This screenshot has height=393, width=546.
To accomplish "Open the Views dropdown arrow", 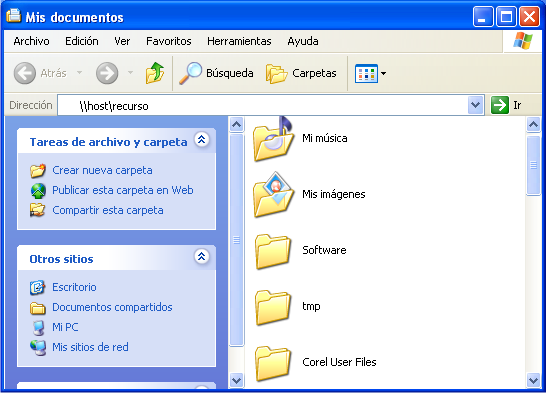I will [x=383, y=73].
